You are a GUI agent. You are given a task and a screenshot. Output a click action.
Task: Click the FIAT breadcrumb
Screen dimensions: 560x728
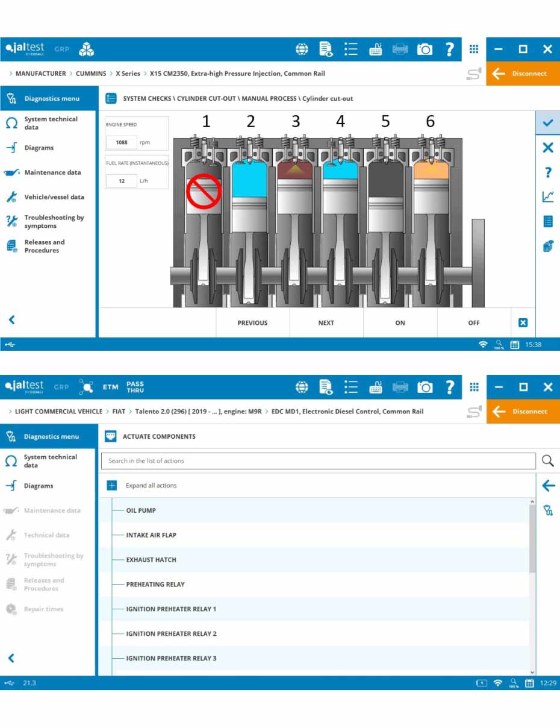(x=119, y=412)
